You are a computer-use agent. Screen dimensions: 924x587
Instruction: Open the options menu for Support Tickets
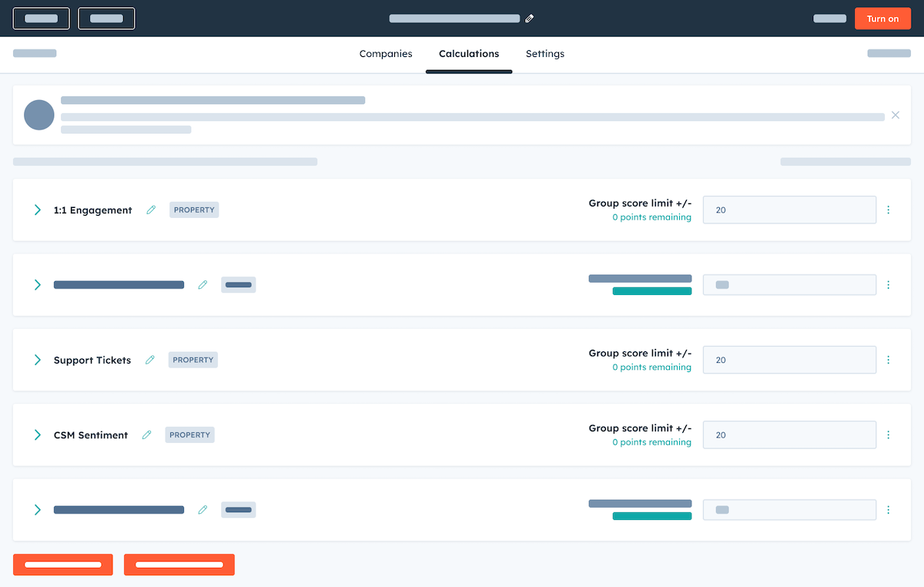[889, 360]
